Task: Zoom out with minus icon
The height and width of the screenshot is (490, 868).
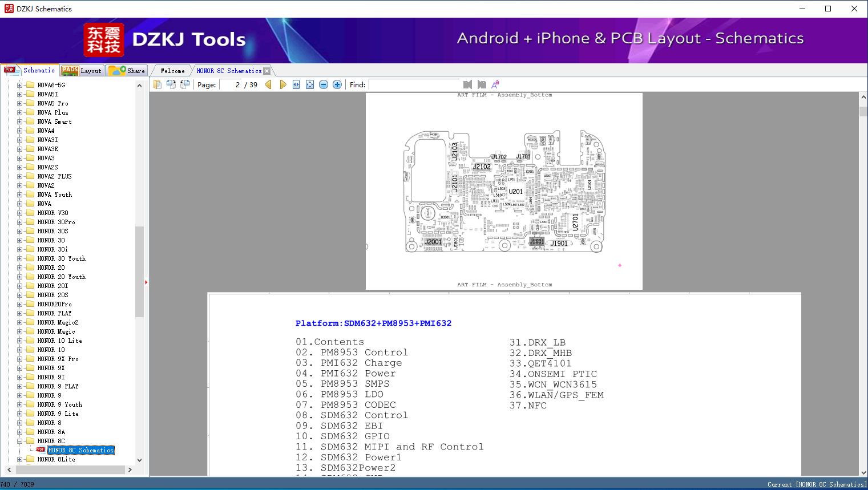Action: [x=324, y=84]
